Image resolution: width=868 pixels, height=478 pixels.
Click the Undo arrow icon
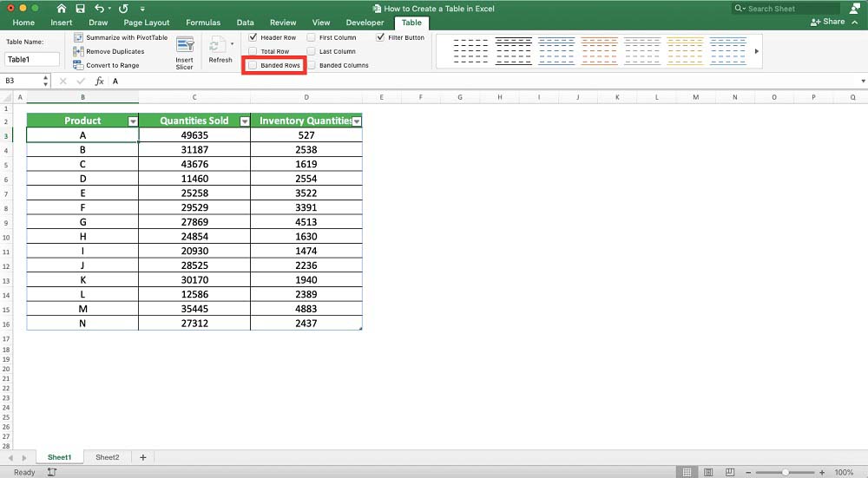pyautogui.click(x=99, y=8)
